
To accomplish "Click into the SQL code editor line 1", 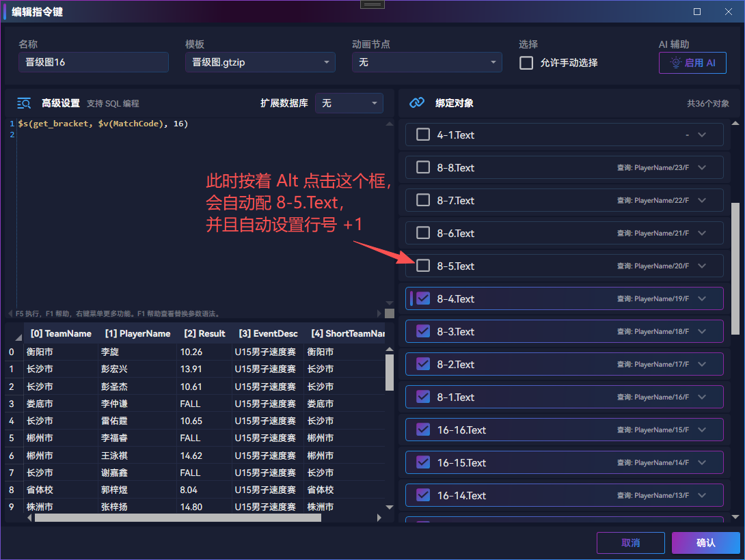I will (x=103, y=124).
